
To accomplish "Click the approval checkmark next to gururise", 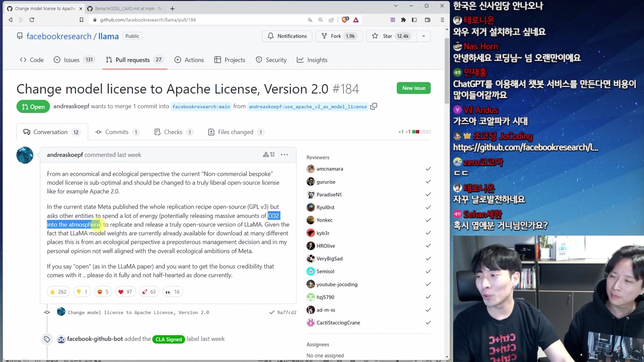I will pos(428,182).
